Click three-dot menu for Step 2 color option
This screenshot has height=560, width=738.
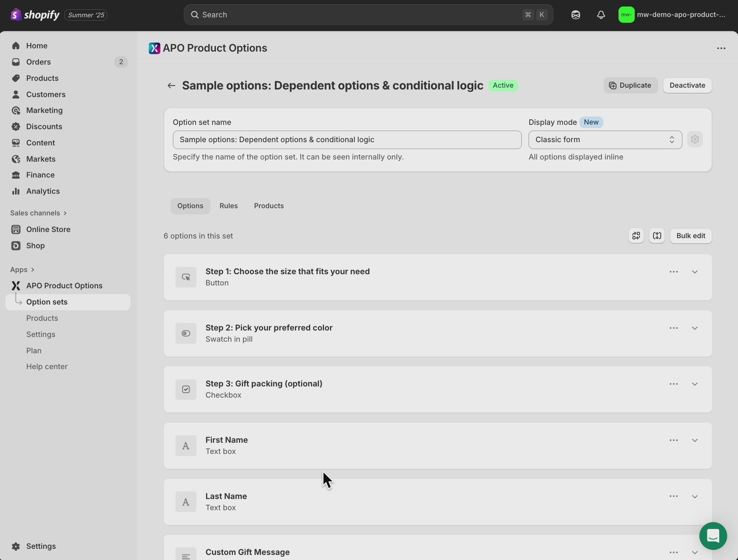pos(673,328)
